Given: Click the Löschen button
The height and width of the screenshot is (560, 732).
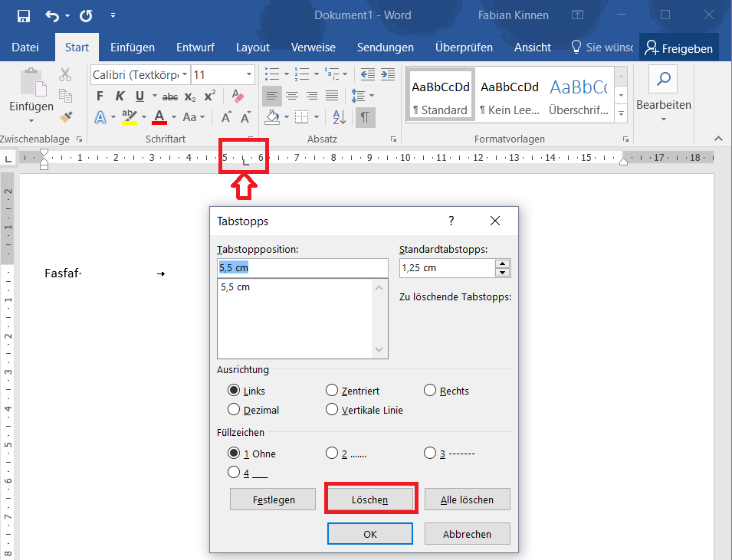Looking at the screenshot, I should coord(370,499).
